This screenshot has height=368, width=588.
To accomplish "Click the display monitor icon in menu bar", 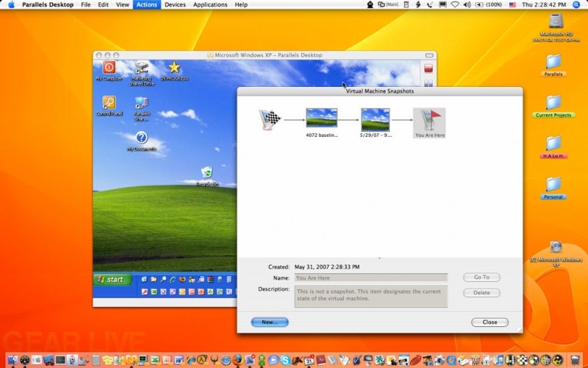I will click(442, 4).
